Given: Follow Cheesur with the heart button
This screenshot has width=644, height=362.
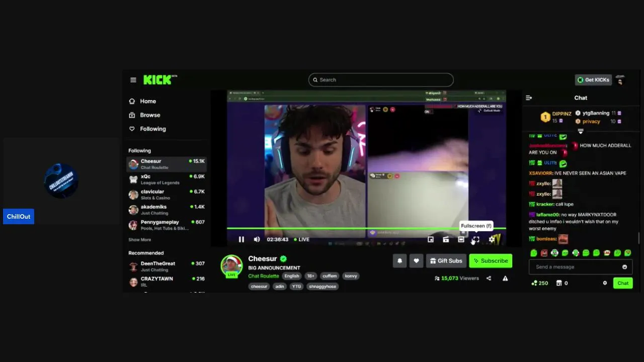Looking at the screenshot, I should [416, 261].
